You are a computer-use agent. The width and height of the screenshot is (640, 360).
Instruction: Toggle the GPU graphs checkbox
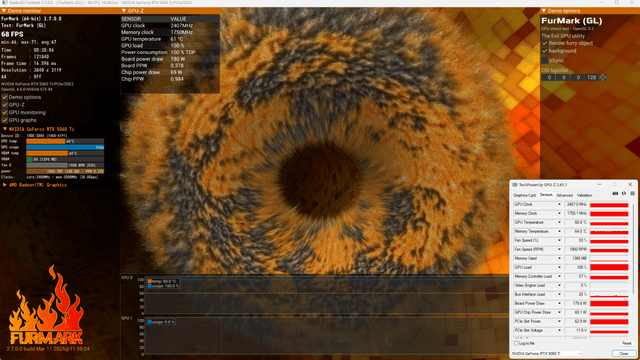(x=5, y=120)
